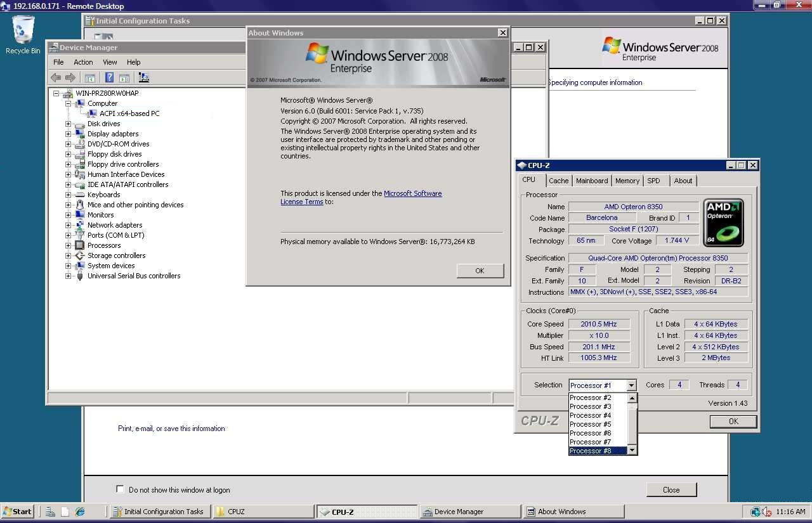This screenshot has height=523, width=812.
Task: Click the network status tray icon
Action: click(x=756, y=512)
